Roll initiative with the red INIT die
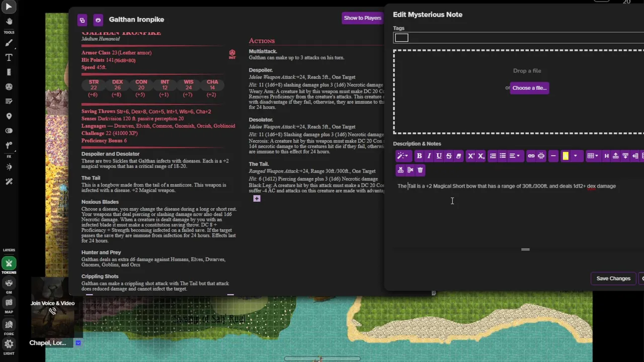 (x=232, y=54)
